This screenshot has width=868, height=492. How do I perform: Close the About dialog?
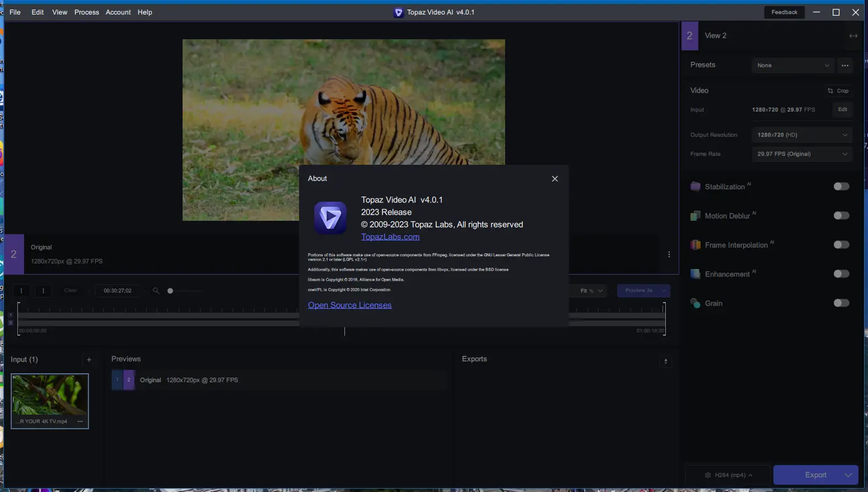pyautogui.click(x=555, y=179)
